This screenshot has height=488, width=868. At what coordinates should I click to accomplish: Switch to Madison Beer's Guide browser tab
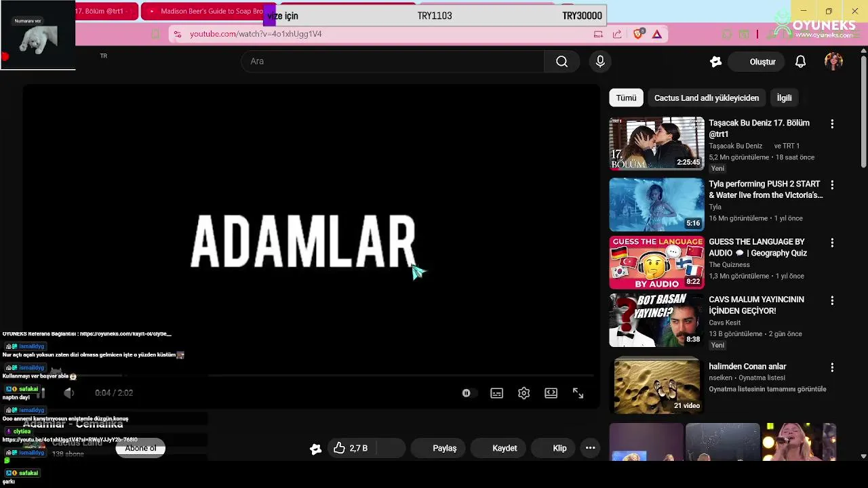(x=203, y=12)
